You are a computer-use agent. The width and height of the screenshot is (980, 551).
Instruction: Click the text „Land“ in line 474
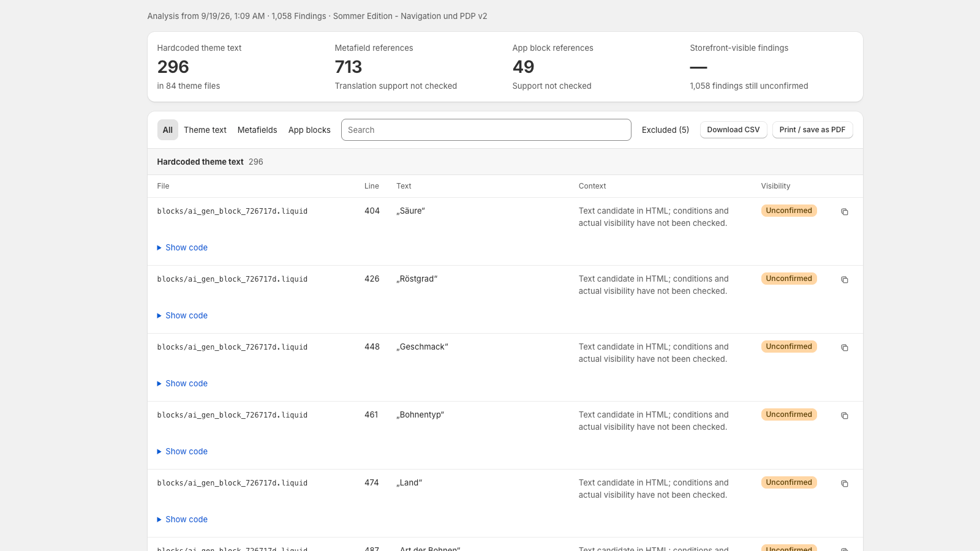[x=409, y=482]
